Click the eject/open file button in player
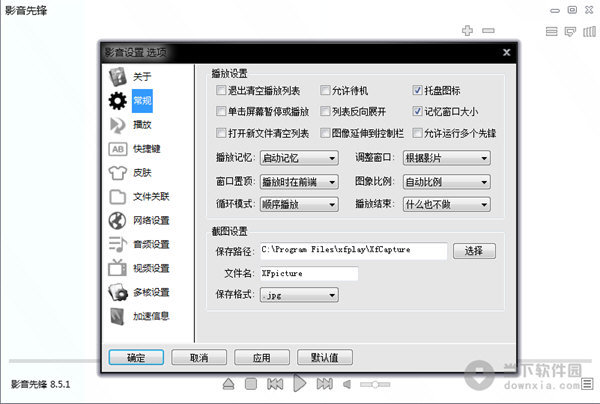 click(228, 384)
